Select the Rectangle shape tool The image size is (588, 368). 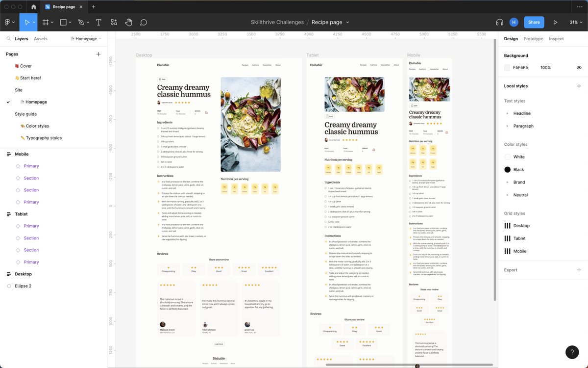pos(63,22)
